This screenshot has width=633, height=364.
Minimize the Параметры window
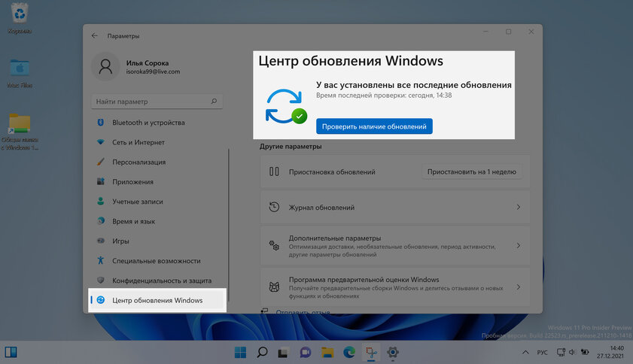486,32
